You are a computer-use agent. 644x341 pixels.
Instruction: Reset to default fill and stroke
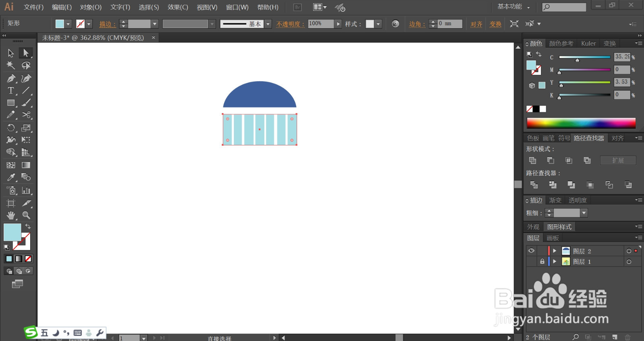6,247
